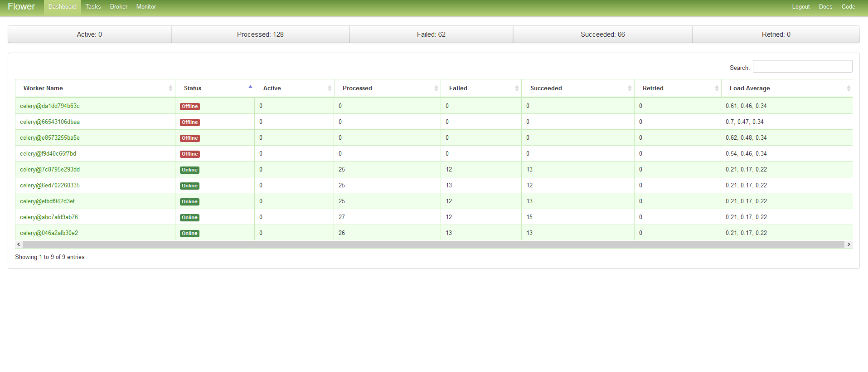Click the Search input field
868x372 pixels.
click(802, 67)
